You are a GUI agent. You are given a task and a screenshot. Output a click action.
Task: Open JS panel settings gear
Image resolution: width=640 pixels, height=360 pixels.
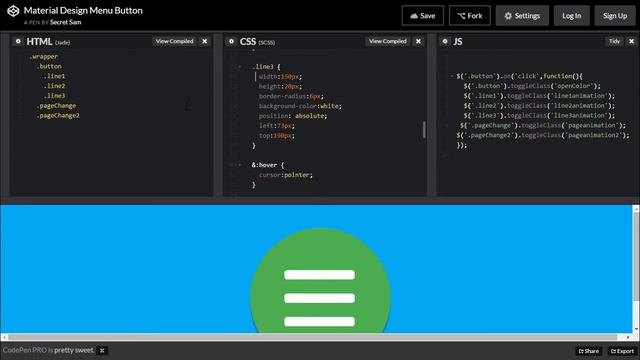pos(445,41)
